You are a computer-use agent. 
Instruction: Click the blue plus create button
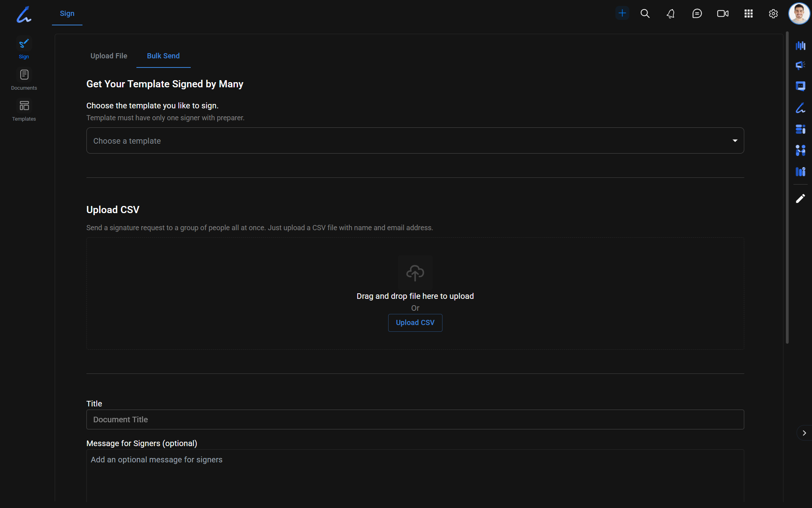pyautogui.click(x=622, y=13)
